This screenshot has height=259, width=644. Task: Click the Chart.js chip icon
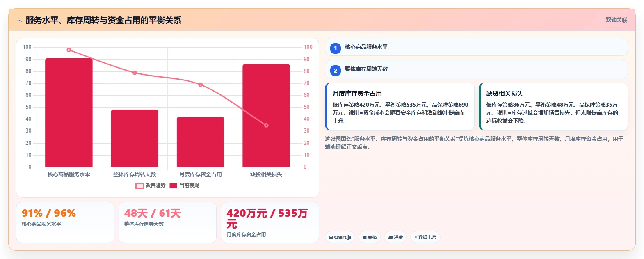click(331, 238)
